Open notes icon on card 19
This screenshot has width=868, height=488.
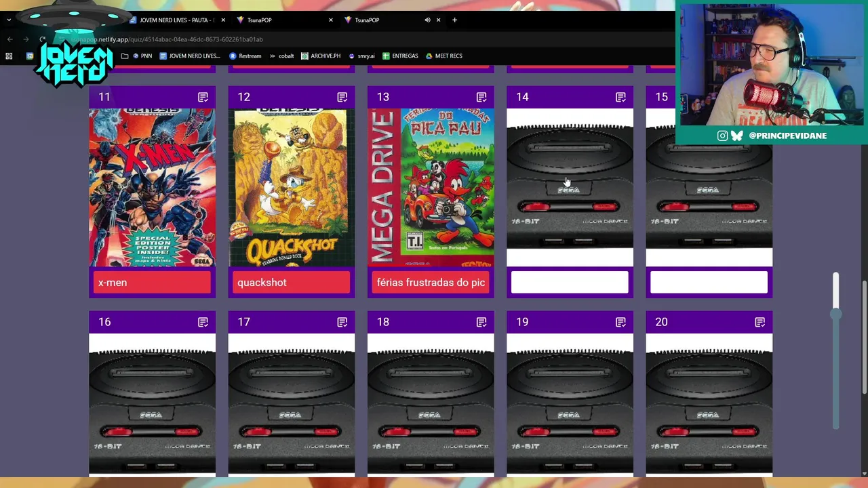click(x=620, y=323)
